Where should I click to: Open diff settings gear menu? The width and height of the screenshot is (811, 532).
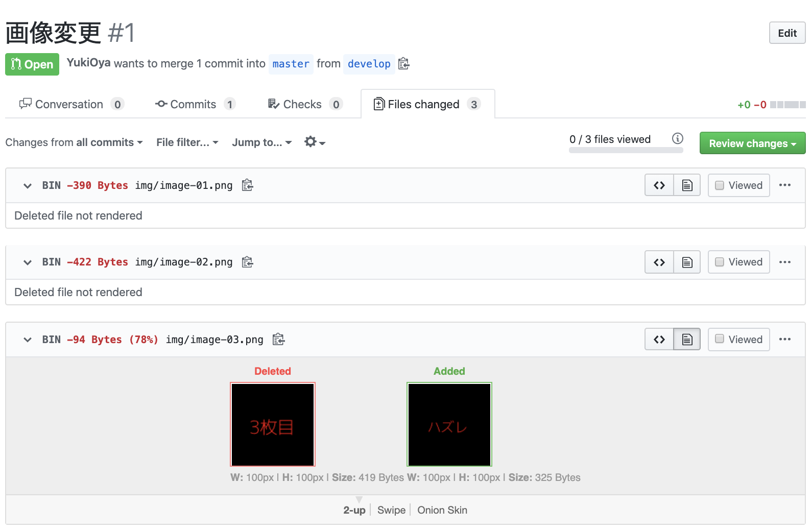[x=315, y=142]
